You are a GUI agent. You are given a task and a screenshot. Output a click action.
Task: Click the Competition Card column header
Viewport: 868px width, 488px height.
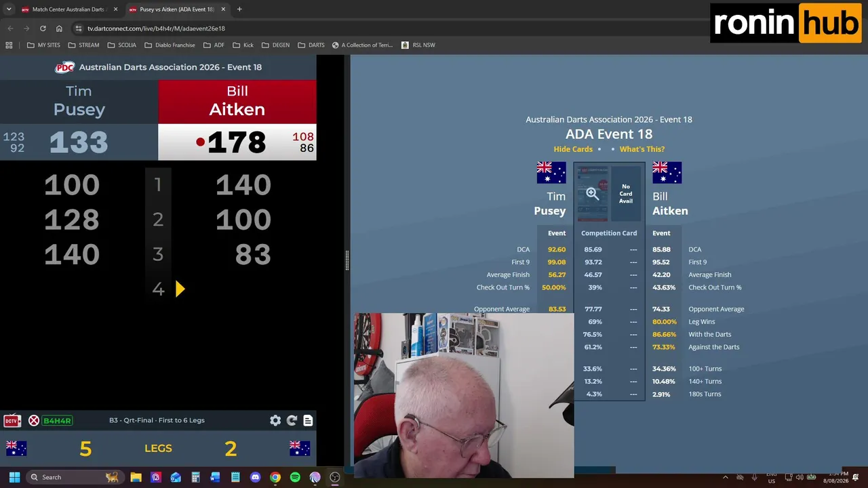(x=609, y=233)
